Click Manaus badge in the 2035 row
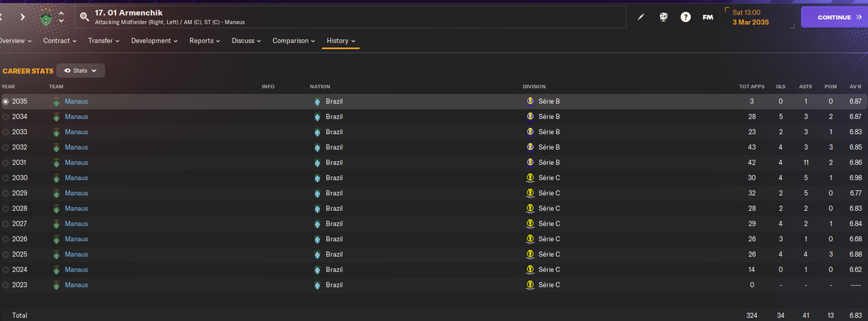Image resolution: width=868 pixels, height=321 pixels. click(57, 102)
